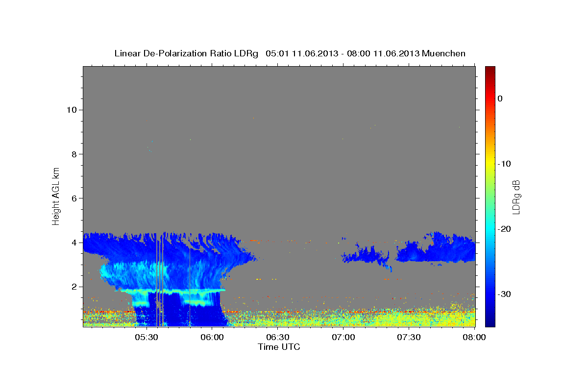Click the "Time UTC" axis label

pos(279,347)
